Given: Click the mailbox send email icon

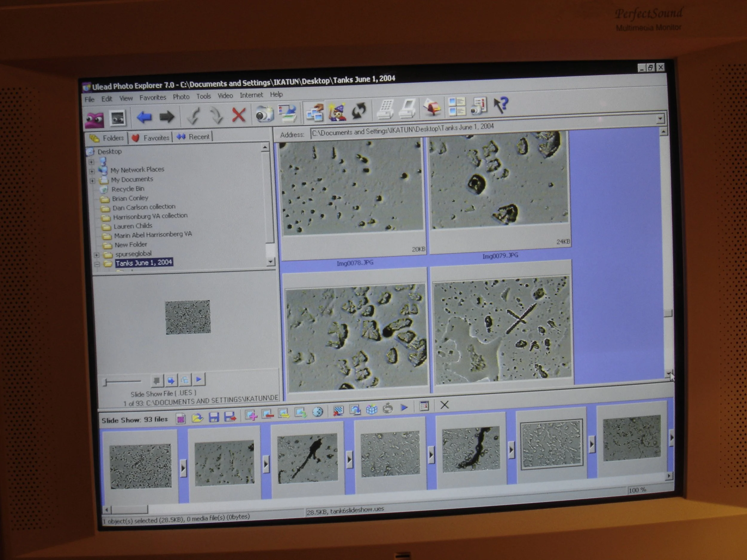Looking at the screenshot, I should coord(432,108).
